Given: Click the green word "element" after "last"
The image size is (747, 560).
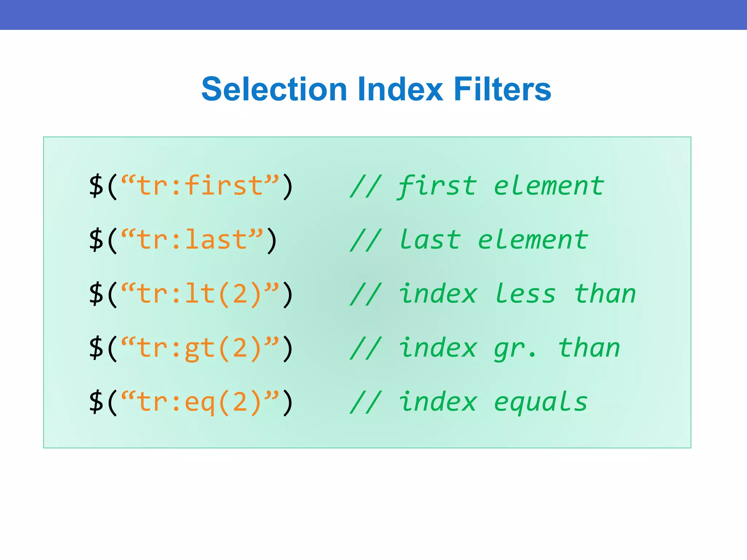Looking at the screenshot, I should [533, 240].
